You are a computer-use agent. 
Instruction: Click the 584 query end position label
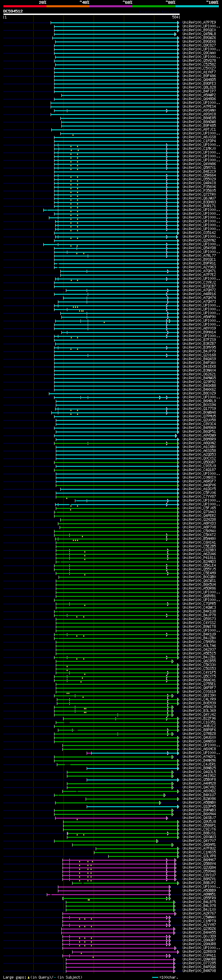[x=175, y=17]
